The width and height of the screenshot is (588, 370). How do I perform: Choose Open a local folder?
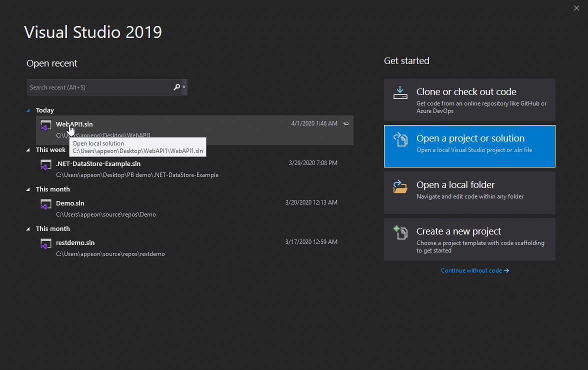469,192
